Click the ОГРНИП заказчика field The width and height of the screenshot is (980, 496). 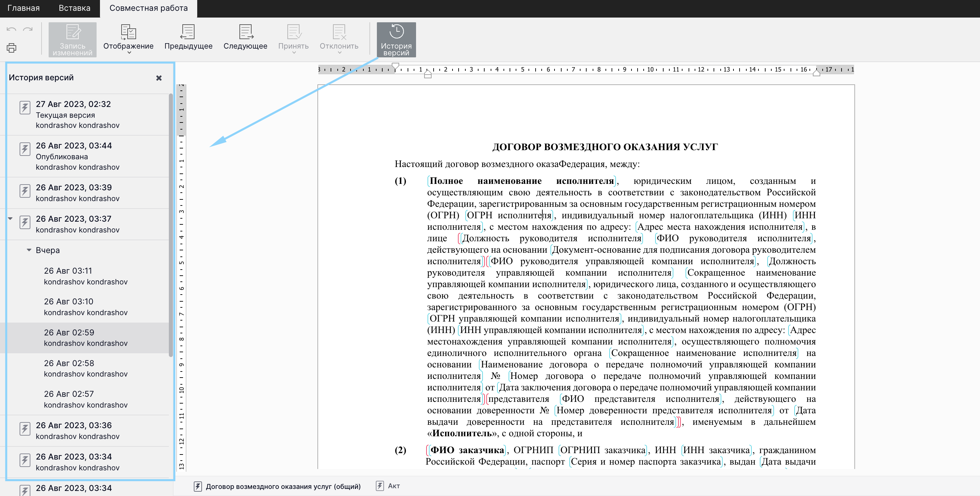coord(603,450)
